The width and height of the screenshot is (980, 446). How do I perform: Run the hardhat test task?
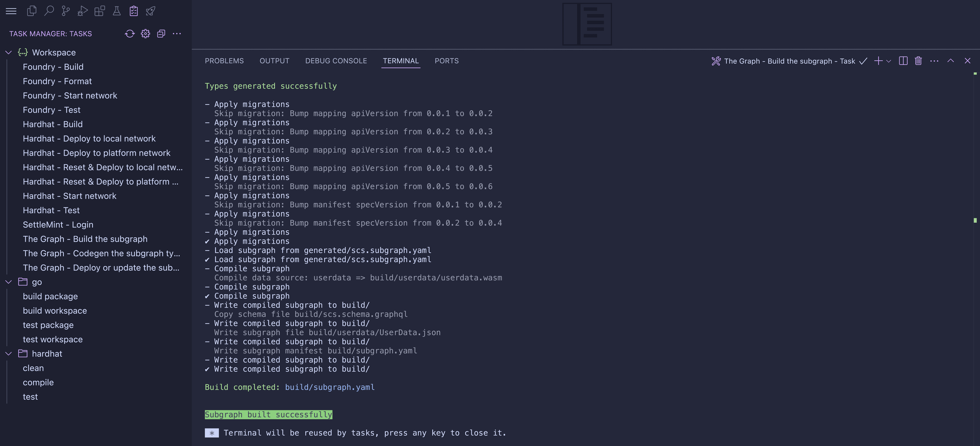30,397
